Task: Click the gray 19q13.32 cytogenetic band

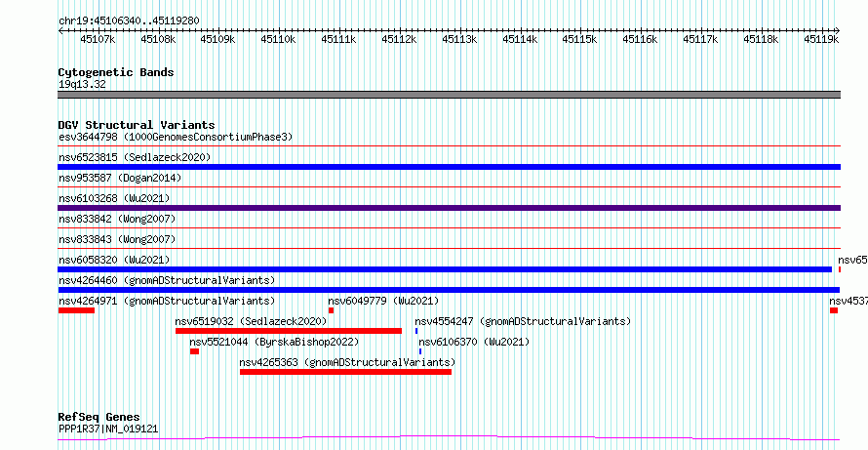Action: click(449, 95)
